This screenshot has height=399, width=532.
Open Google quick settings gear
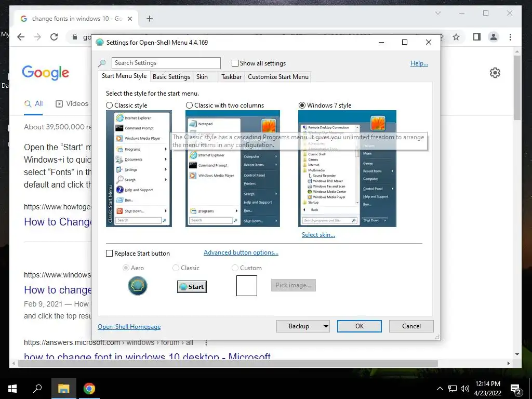point(495,73)
